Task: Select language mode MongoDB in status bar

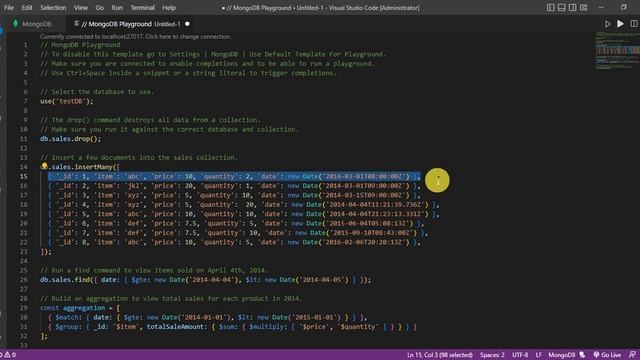Action: [561, 355]
